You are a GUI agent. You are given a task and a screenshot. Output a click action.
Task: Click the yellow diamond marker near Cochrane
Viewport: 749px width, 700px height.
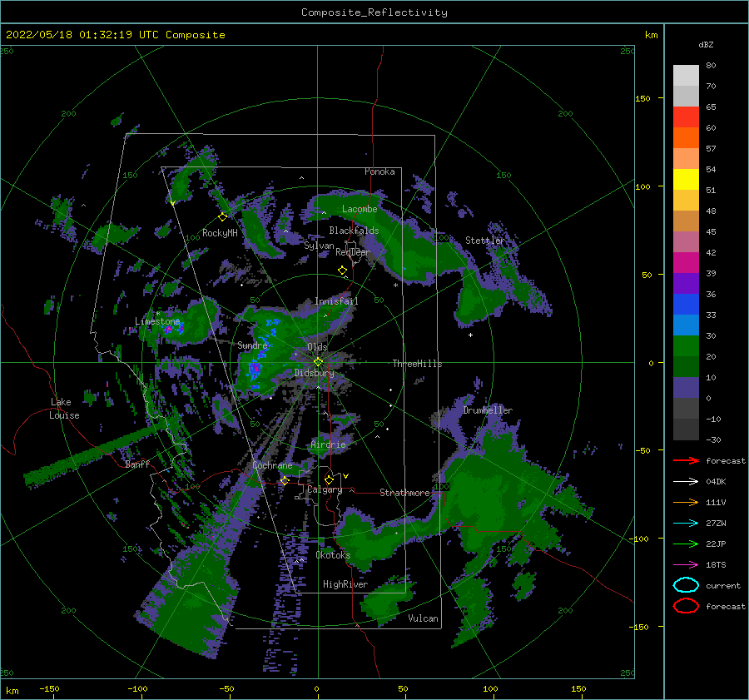pos(285,480)
